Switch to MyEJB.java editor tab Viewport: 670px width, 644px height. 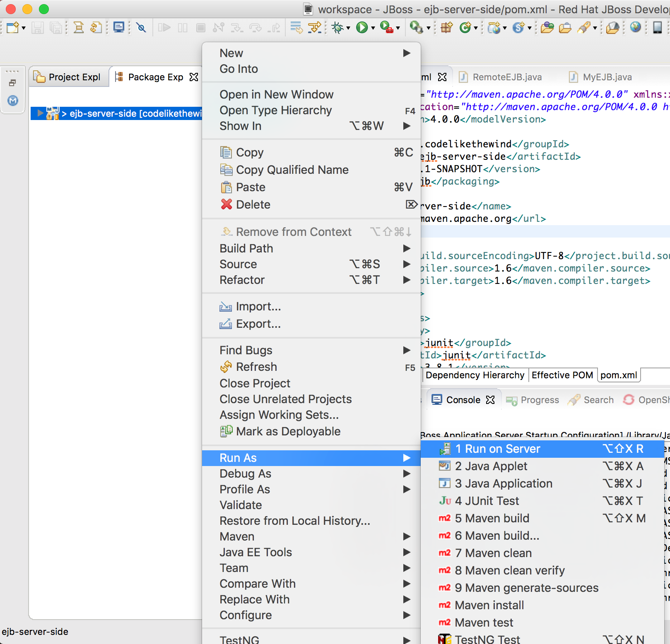pyautogui.click(x=601, y=77)
